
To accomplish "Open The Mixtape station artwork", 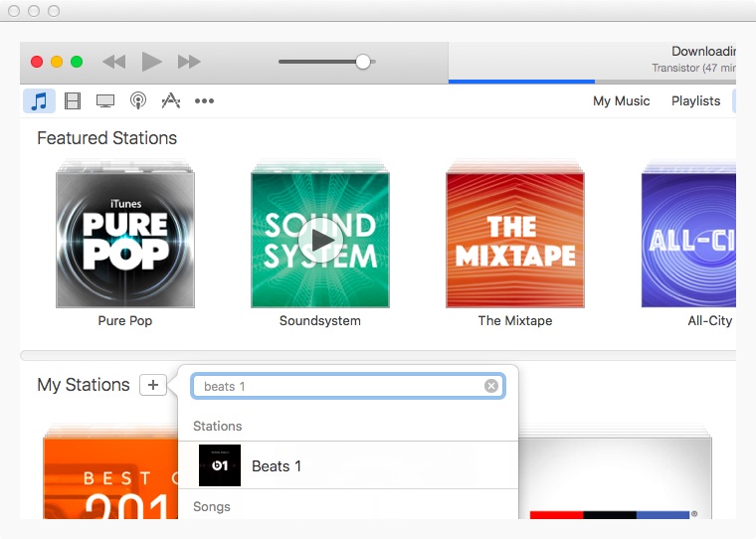I will pos(515,240).
